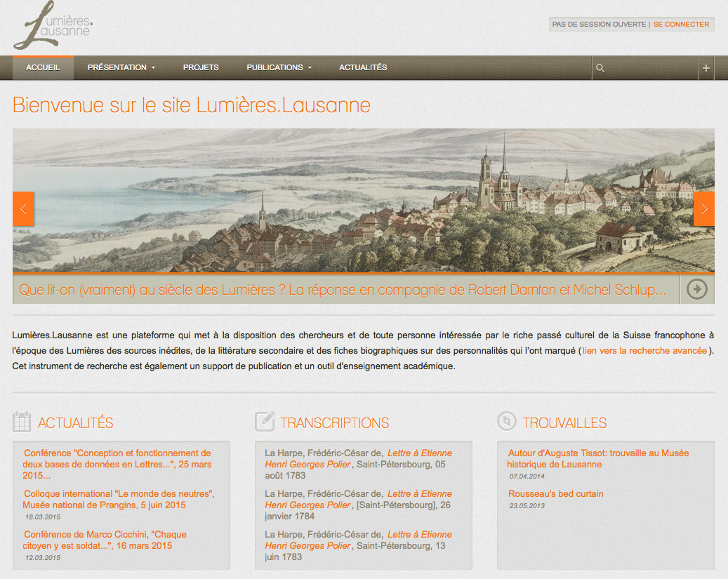The height and width of the screenshot is (579, 728).
Task: Open 'Autour d'Auguste Tissot' trouvaille
Action: click(598, 458)
